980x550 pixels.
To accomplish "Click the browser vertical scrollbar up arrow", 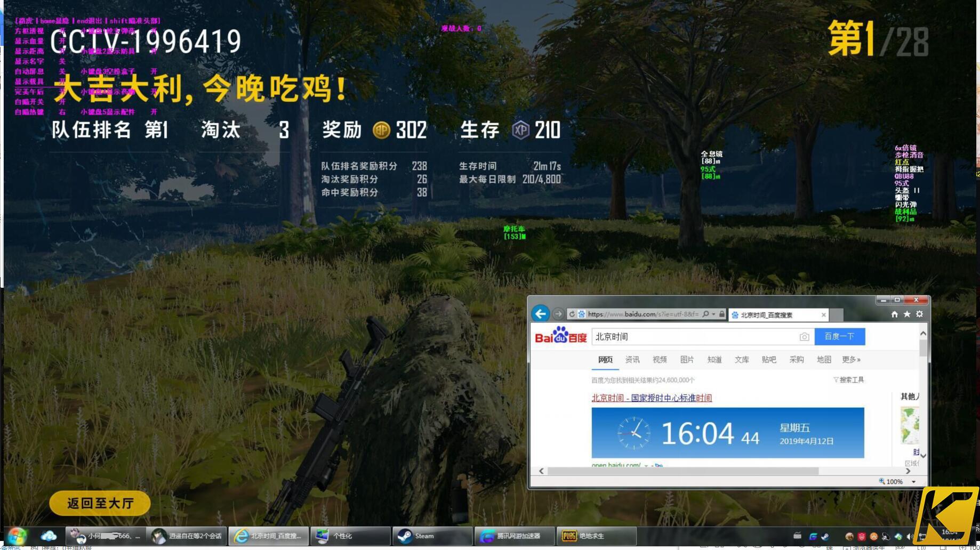I will 923,334.
